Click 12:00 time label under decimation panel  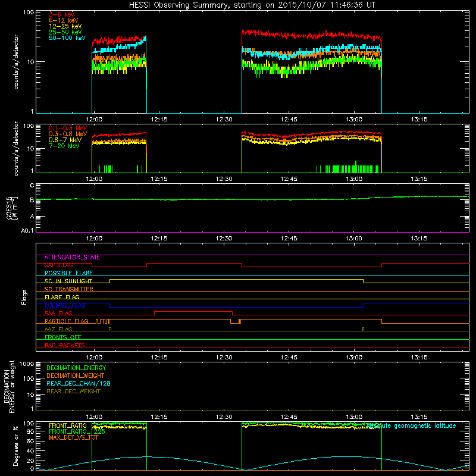[x=94, y=417]
